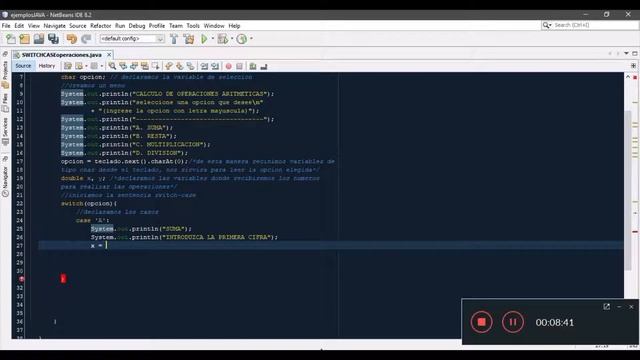Click Find Previous Occurrence editor icon

[x=123, y=66]
